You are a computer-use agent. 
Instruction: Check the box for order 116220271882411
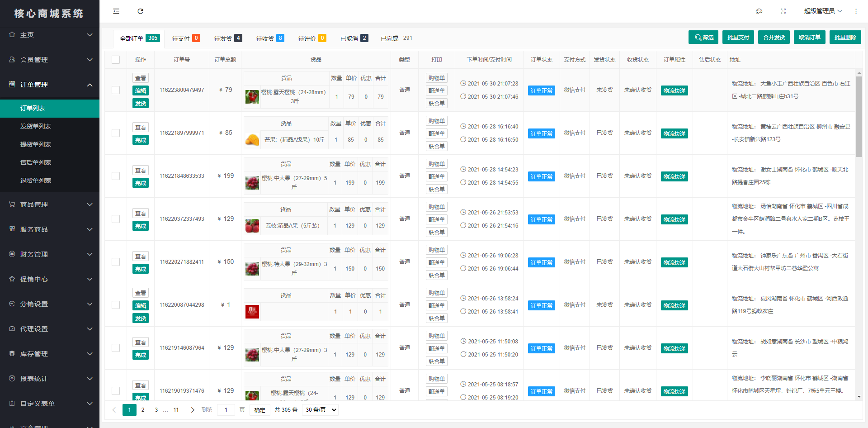(x=116, y=262)
